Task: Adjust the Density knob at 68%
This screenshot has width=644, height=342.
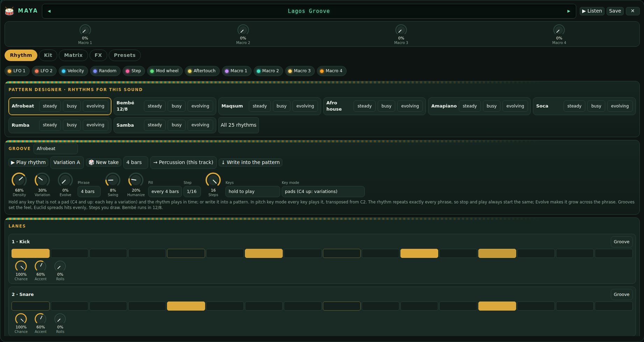Action: [x=19, y=180]
